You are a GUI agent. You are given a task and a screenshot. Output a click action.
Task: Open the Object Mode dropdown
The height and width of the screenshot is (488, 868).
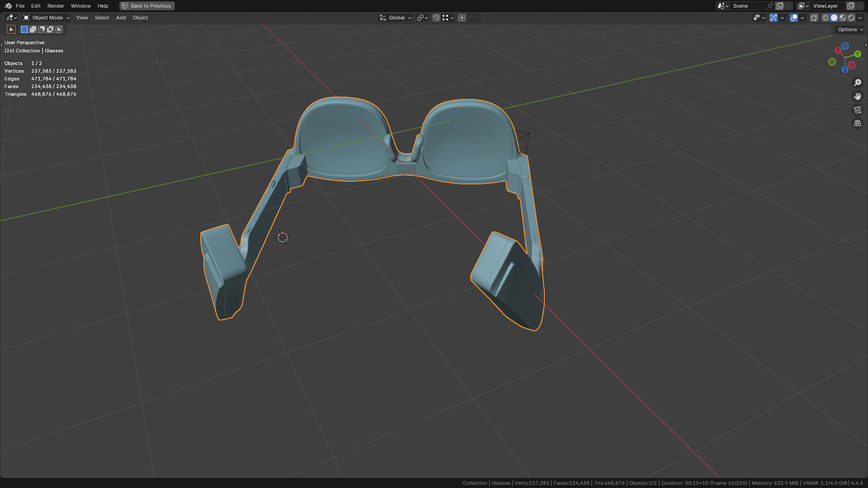pyautogui.click(x=47, y=18)
